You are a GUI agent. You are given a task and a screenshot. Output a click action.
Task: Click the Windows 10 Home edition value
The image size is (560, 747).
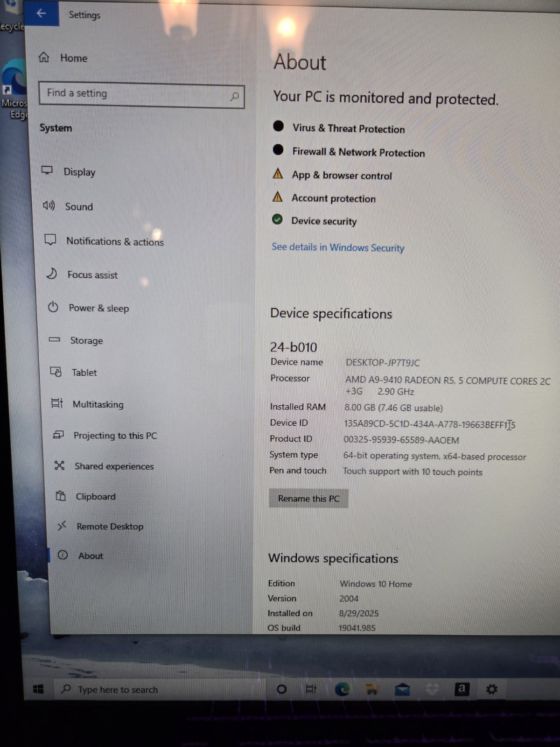[x=376, y=584]
